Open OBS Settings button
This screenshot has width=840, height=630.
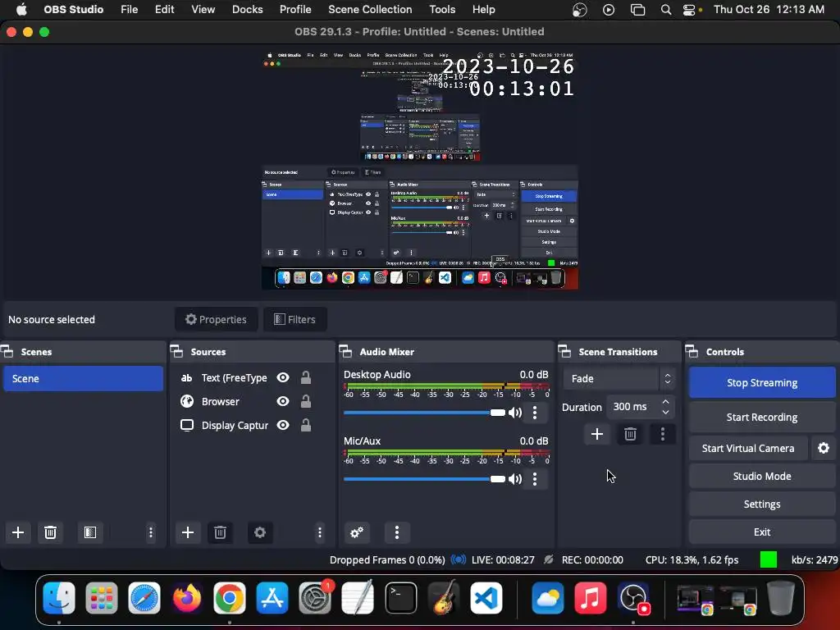tap(762, 504)
